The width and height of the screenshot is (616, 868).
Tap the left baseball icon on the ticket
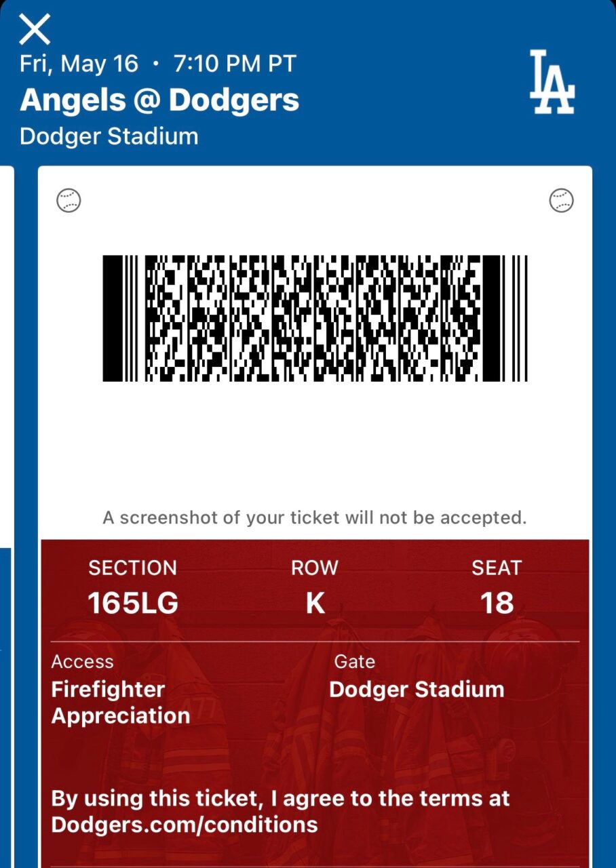69,201
